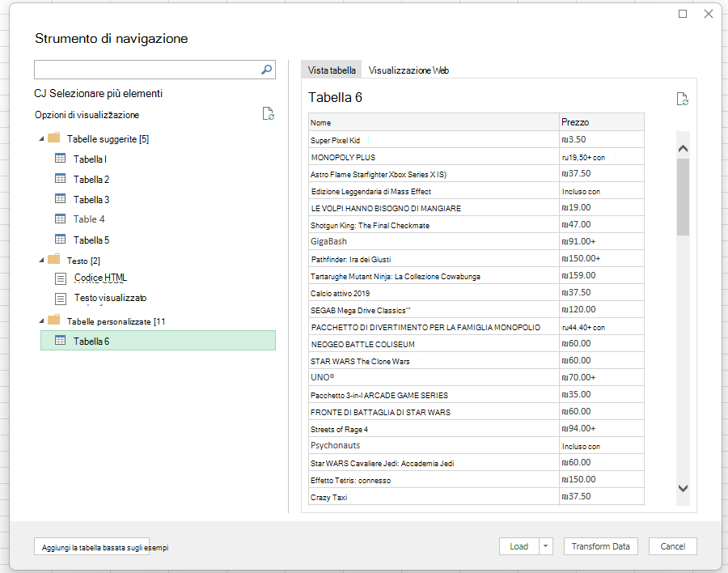Click the Edizione Leggendaria di Mass Effect cell
Image resolution: width=728 pixels, height=573 pixels.
tap(434, 191)
